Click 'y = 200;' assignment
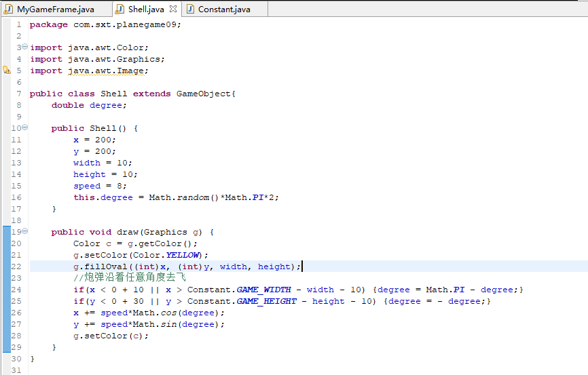Screen dimensions: 588x375 coord(94,151)
